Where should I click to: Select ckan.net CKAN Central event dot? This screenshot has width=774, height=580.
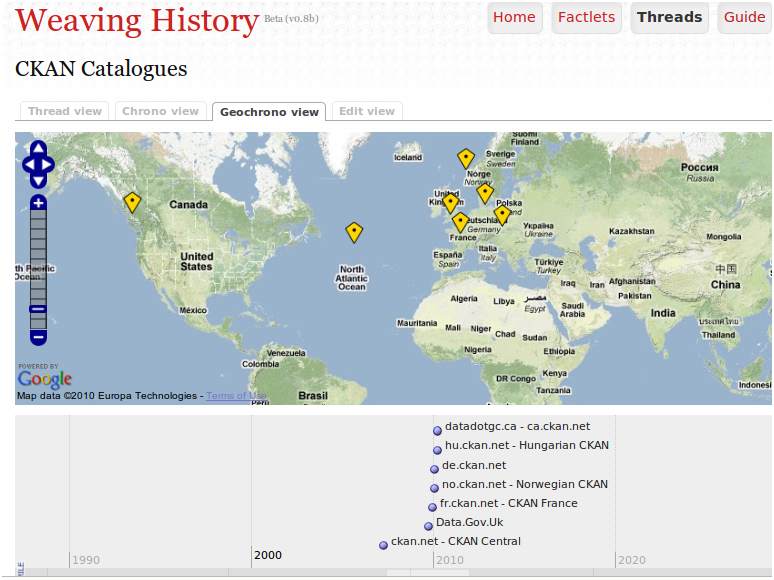[384, 545]
